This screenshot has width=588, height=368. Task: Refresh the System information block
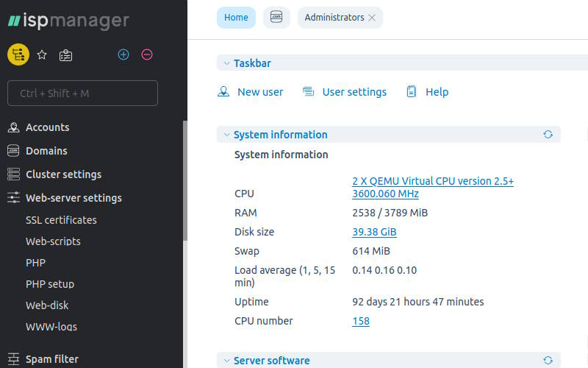(x=548, y=135)
